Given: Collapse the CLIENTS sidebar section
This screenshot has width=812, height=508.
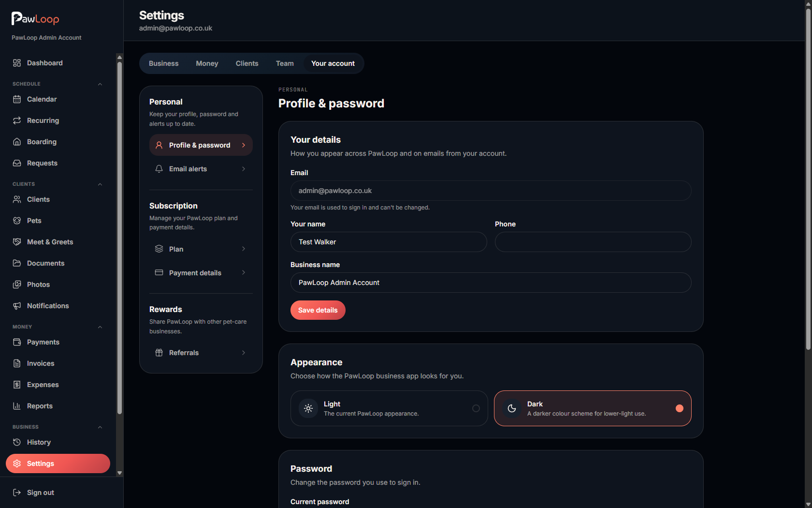Looking at the screenshot, I should 100,184.
